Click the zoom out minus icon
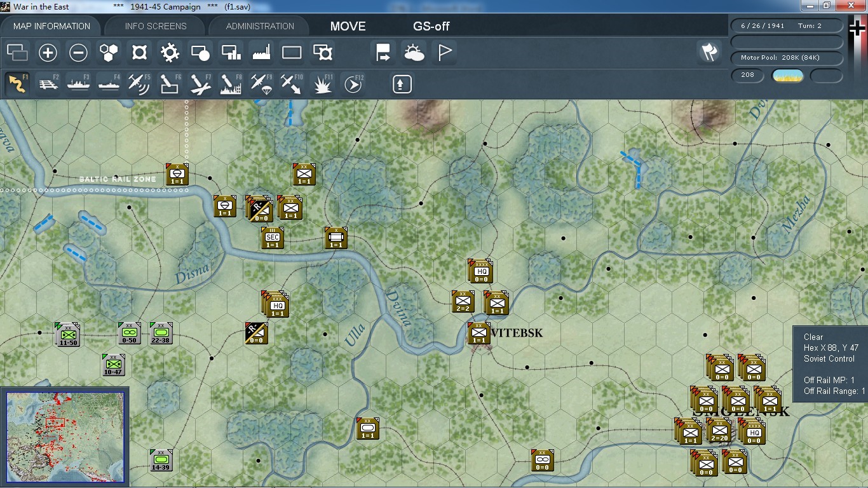Viewport: 868px width, 488px height. click(78, 53)
